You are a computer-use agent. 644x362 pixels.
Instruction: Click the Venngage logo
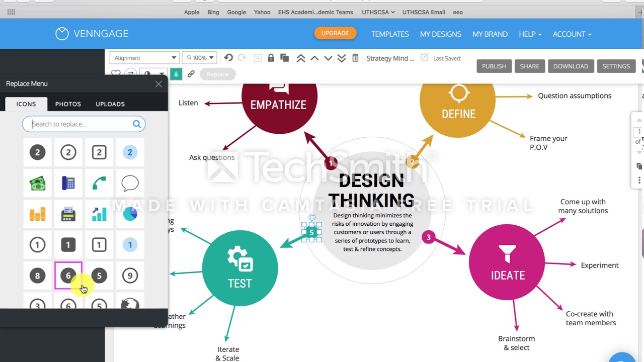(92, 34)
